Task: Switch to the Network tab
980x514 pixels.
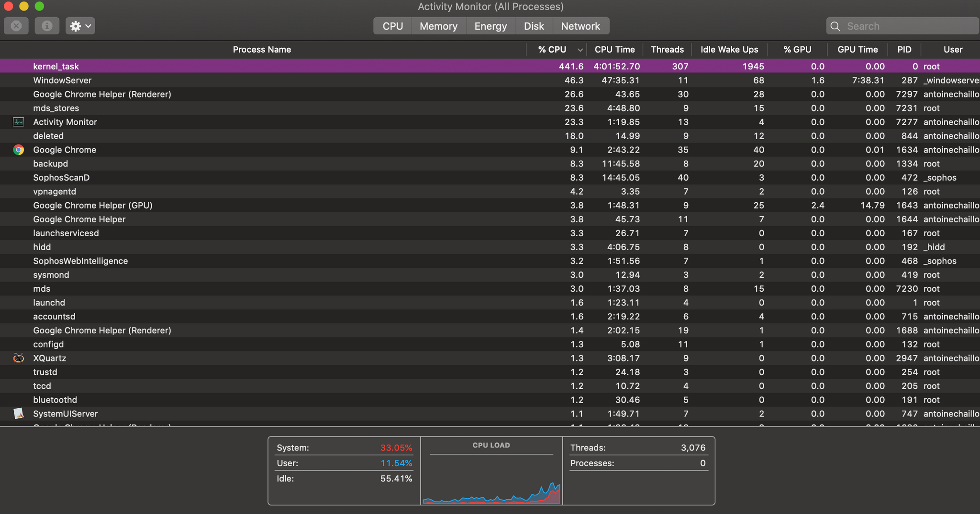Action: click(580, 26)
